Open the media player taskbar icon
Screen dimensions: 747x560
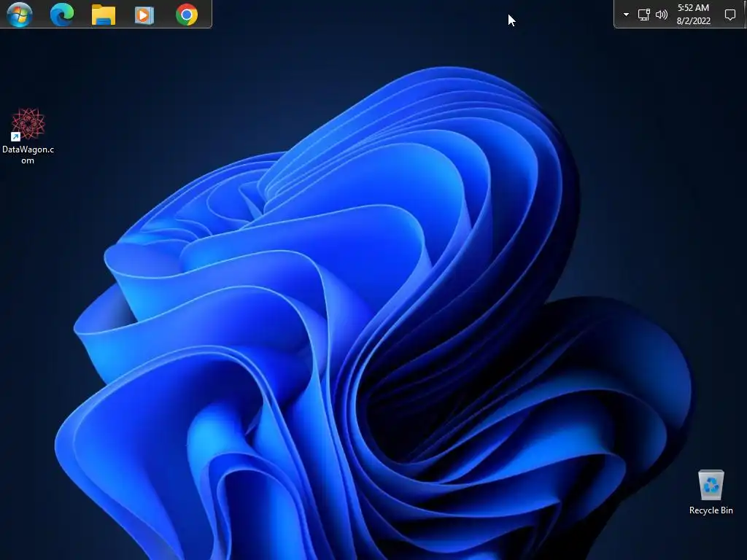click(144, 15)
